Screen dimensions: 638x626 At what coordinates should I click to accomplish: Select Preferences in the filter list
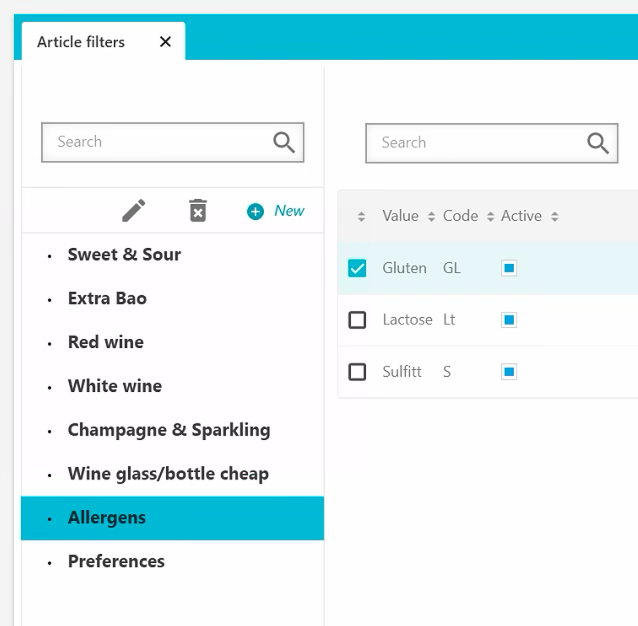(116, 561)
